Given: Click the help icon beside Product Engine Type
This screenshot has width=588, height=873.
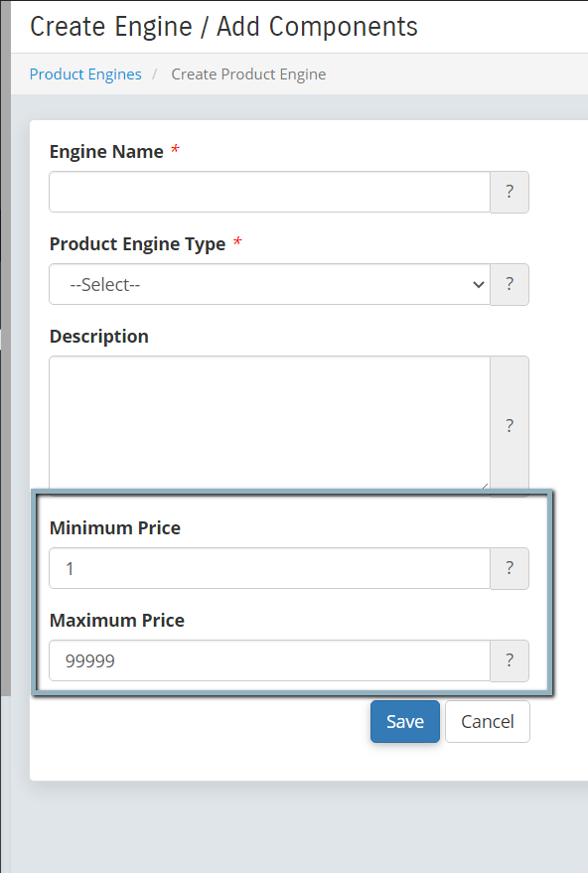Looking at the screenshot, I should (x=510, y=284).
